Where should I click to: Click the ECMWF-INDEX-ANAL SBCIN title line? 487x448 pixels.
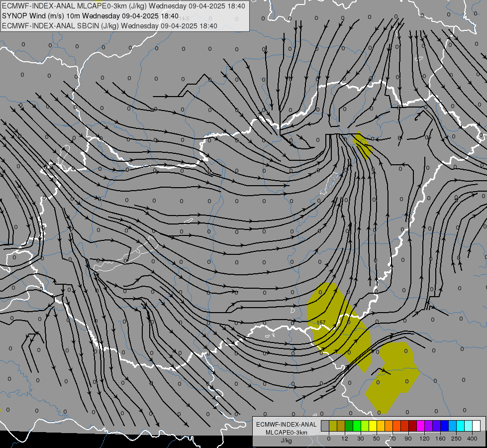pyautogui.click(x=109, y=26)
